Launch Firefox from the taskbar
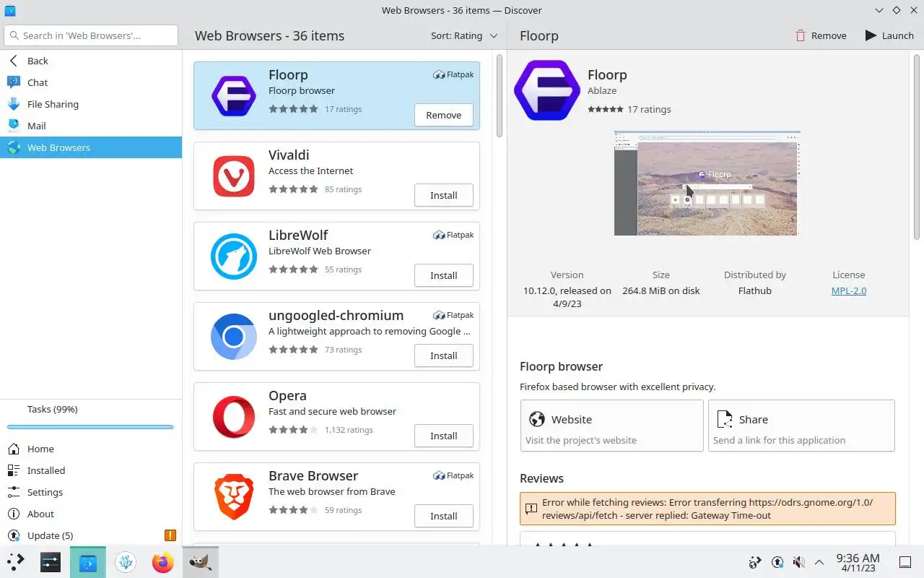 [x=163, y=561]
